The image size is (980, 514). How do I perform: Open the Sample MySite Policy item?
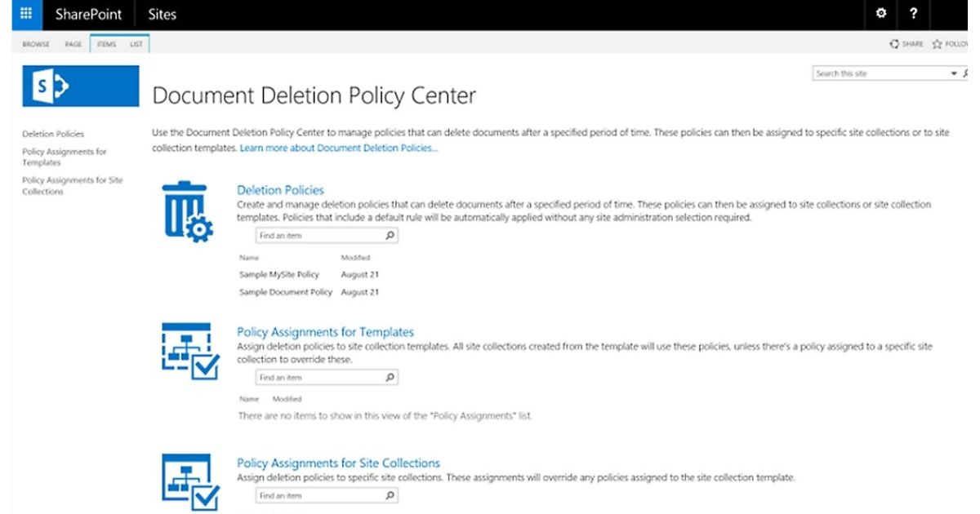[279, 274]
